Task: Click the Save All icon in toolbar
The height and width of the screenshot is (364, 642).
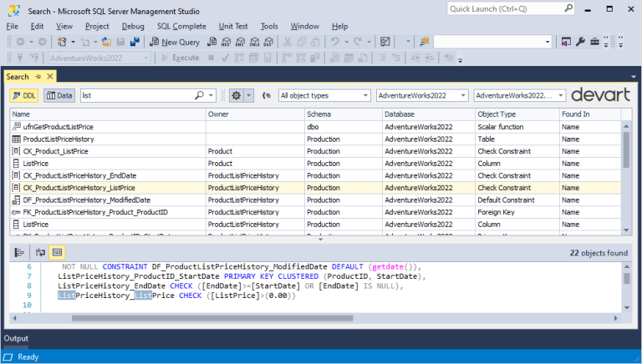Action: [x=134, y=42]
